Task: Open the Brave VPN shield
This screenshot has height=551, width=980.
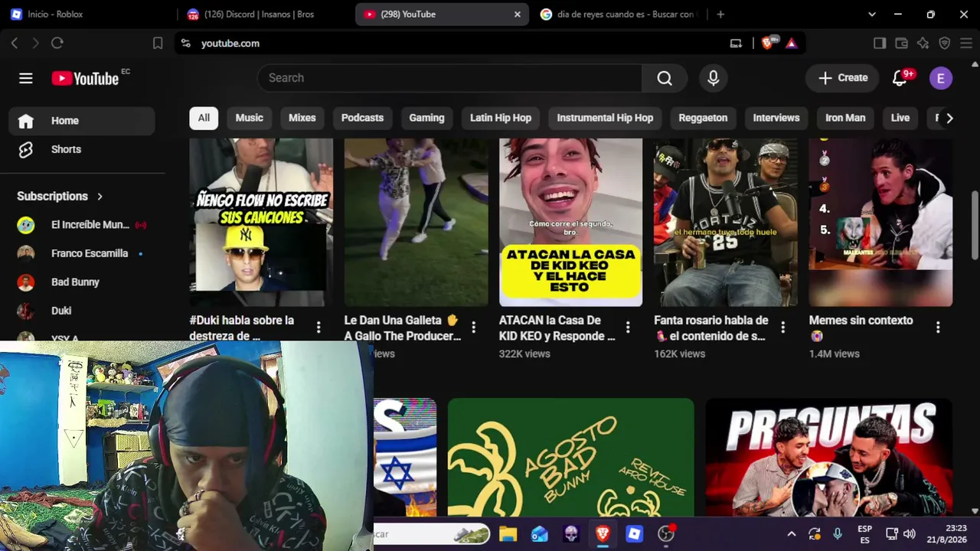Action: pyautogui.click(x=945, y=44)
